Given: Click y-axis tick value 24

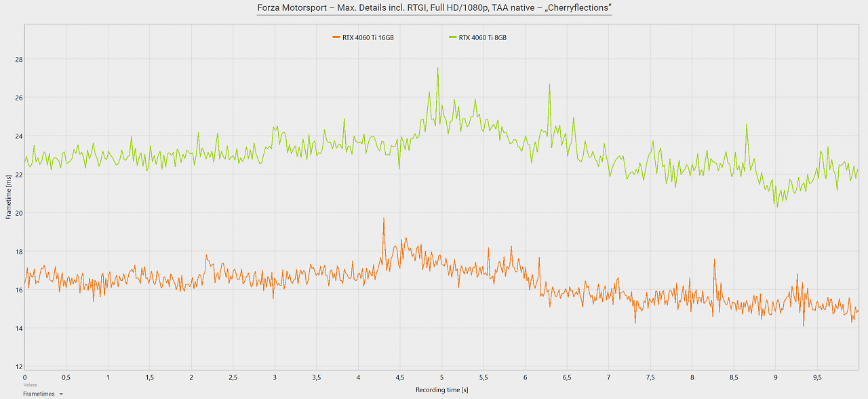Looking at the screenshot, I should click(x=19, y=136).
